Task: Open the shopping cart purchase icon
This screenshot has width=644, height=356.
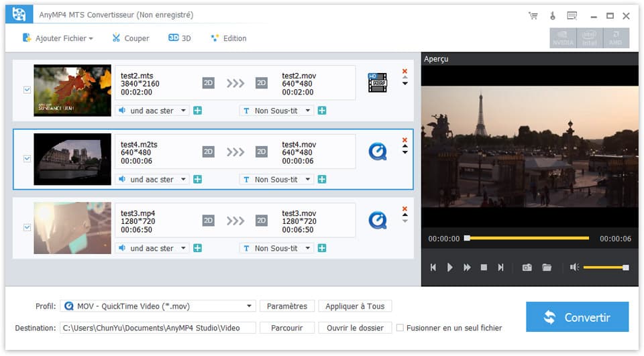Action: [x=533, y=15]
